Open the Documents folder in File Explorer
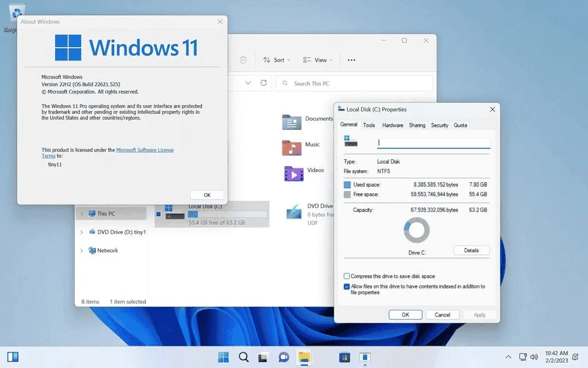 tap(291, 122)
